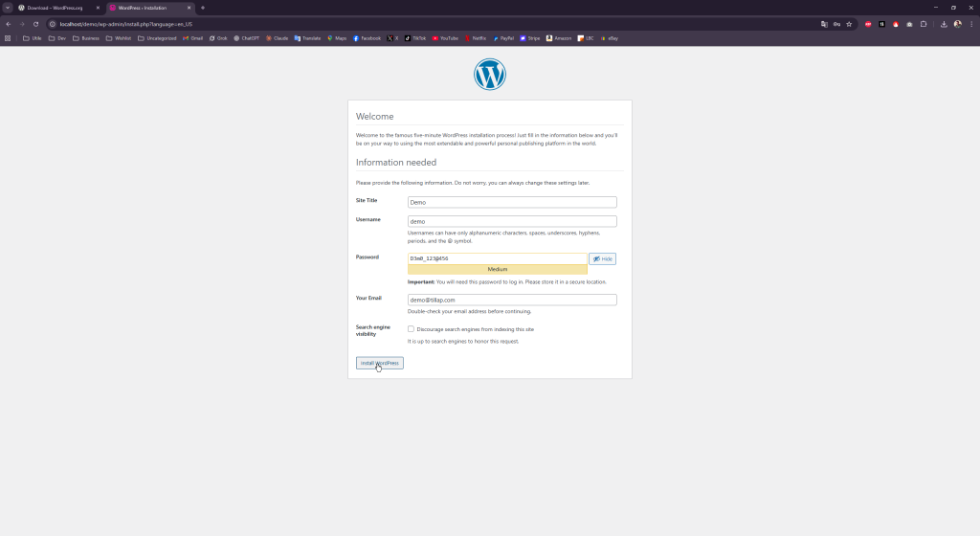Enable discourage search engines checkbox

point(412,329)
